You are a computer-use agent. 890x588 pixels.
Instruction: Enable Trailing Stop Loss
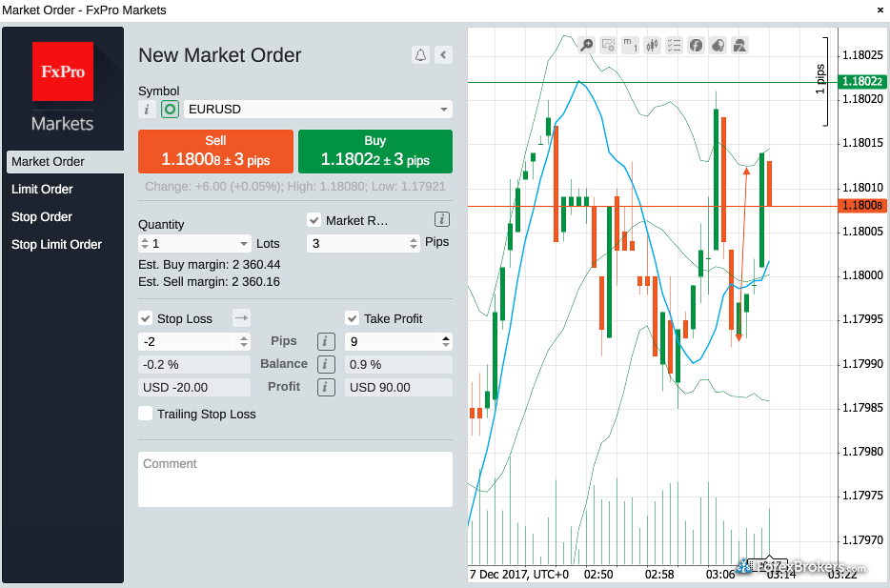pos(145,414)
